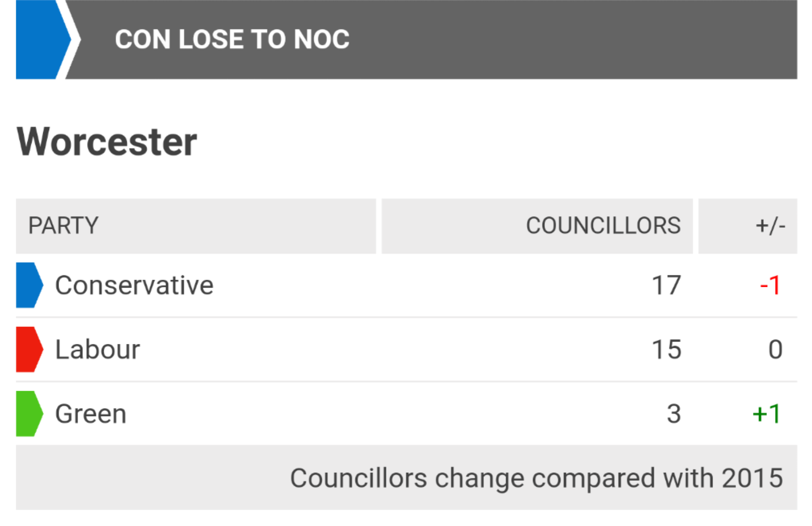Viewport: 812px width, 526px height.
Task: Click the red Labour party marker icon
Action: 29,349
